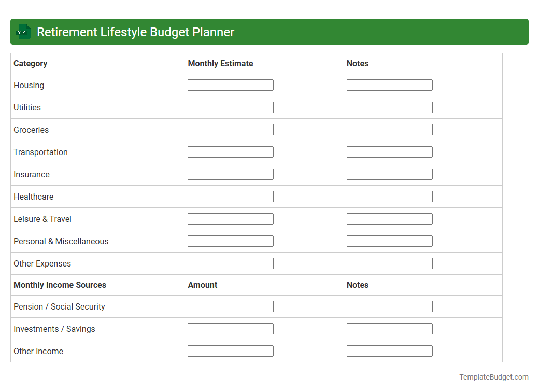Click the Insurance monthly estimate field
Image resolution: width=539 pixels, height=392 pixels.
coord(230,174)
